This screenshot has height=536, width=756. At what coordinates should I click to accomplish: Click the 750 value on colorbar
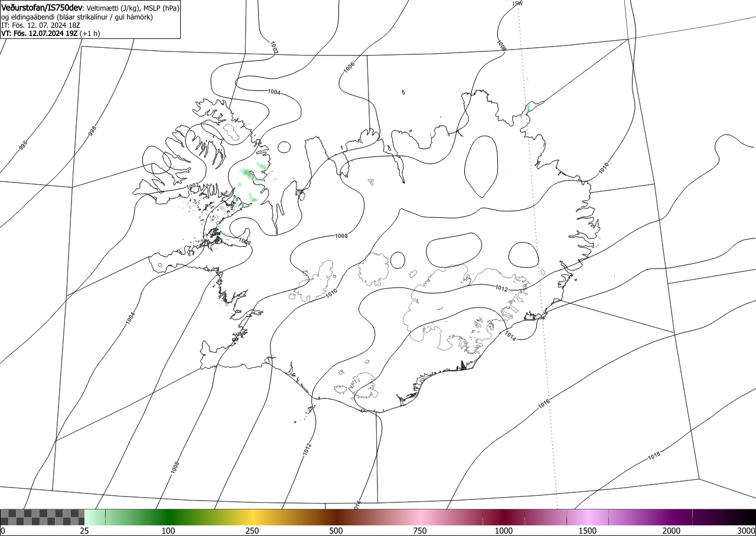coord(420,531)
